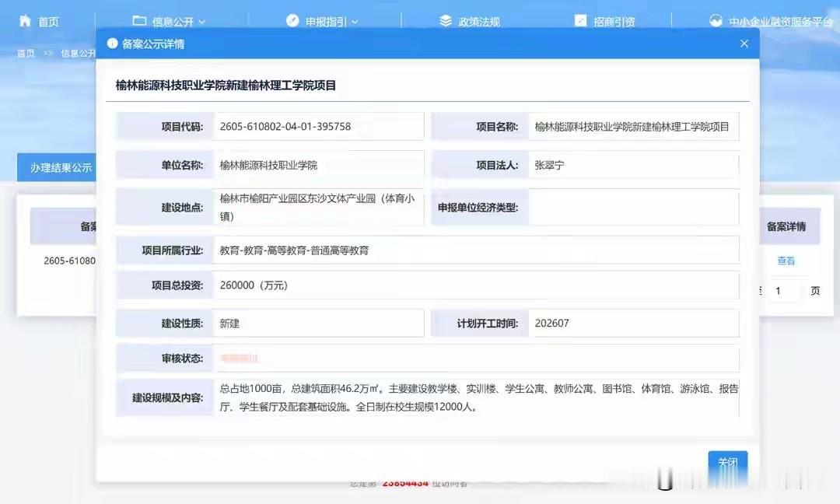
Task: Click the 260000（万元） investment value
Action: [254, 285]
